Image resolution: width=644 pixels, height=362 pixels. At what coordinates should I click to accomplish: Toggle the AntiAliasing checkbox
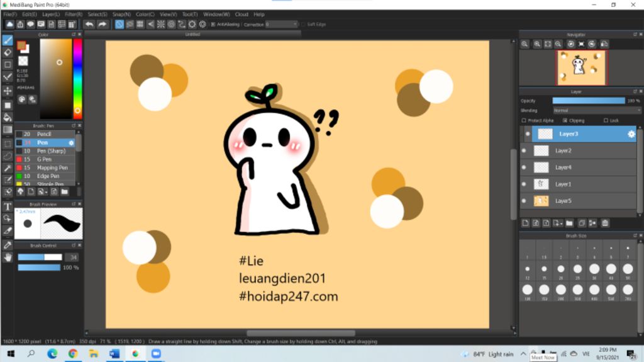click(x=213, y=25)
